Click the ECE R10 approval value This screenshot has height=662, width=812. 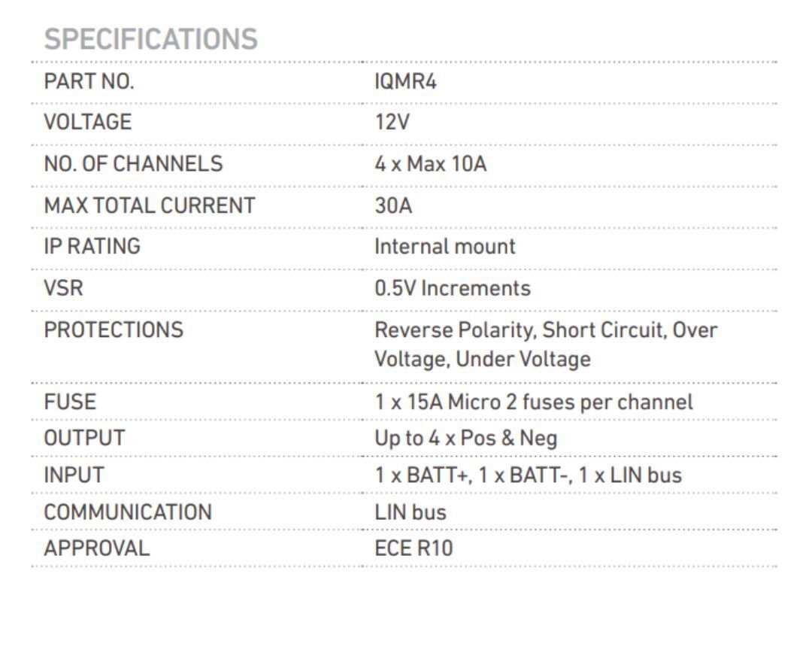pyautogui.click(x=414, y=548)
